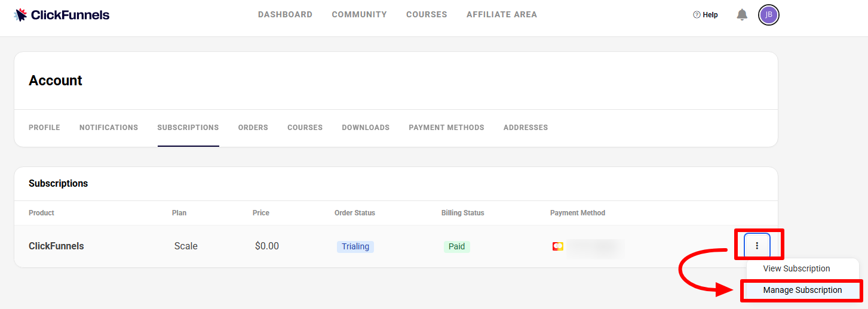This screenshot has height=309, width=868.
Task: Click the ClickFunnels logo
Action: (x=62, y=15)
